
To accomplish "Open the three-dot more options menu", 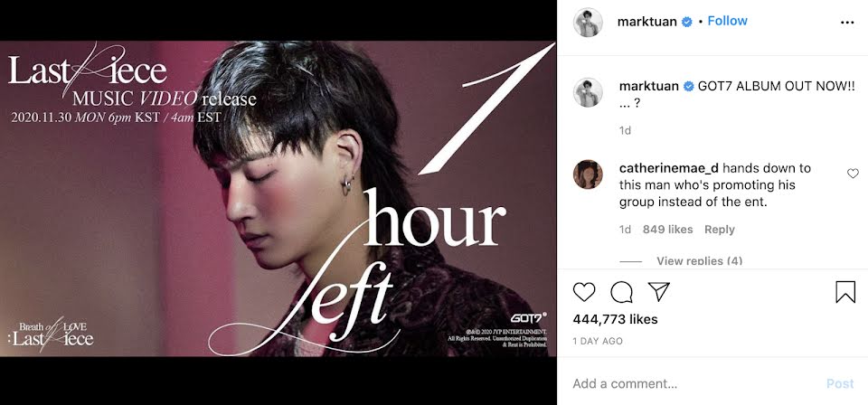I will click(847, 22).
